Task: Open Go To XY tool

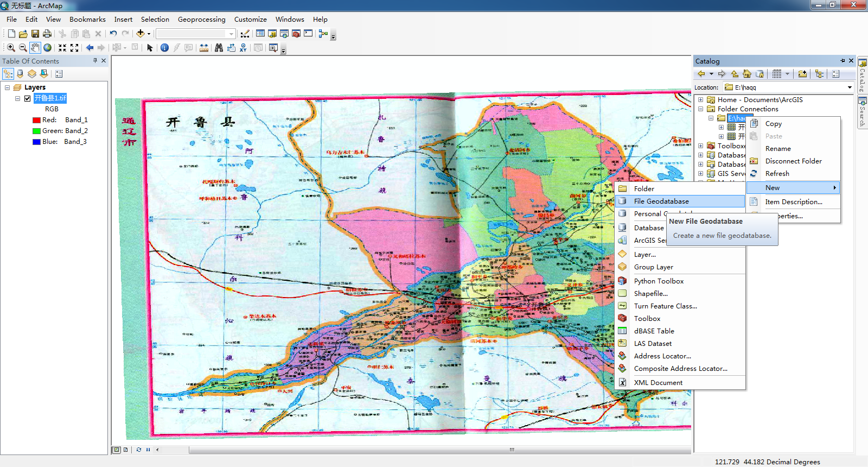Action: click(x=244, y=48)
